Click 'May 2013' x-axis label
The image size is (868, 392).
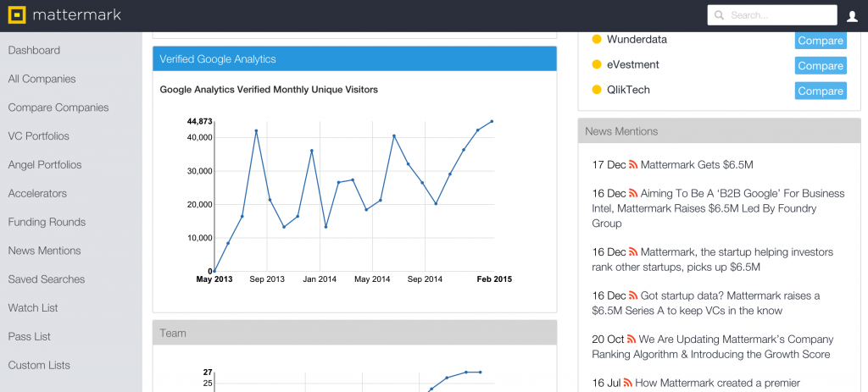coord(214,279)
